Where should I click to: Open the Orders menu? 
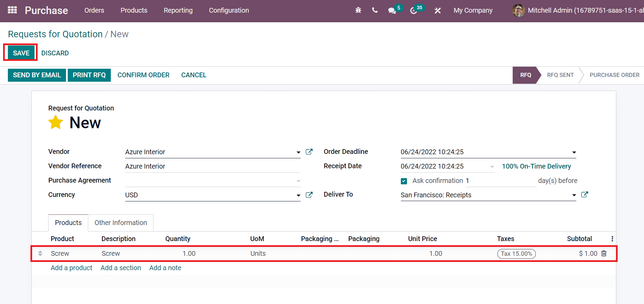pyautogui.click(x=94, y=10)
